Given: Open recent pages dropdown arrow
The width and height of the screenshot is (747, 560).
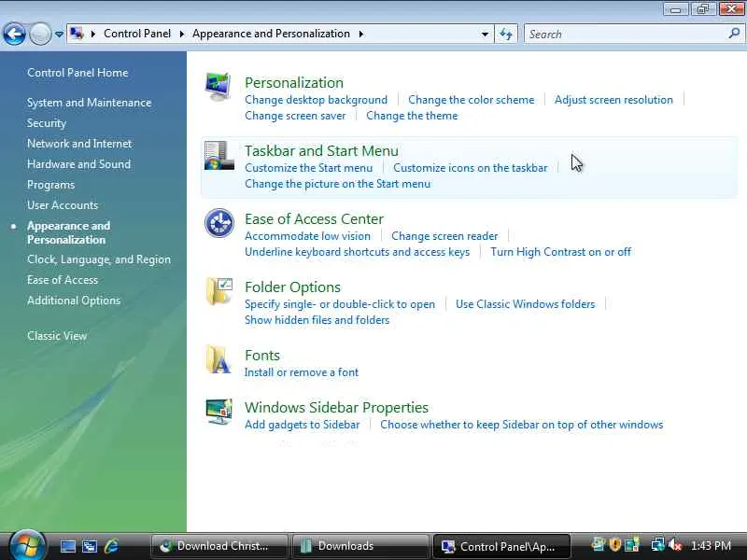Looking at the screenshot, I should tap(59, 35).
